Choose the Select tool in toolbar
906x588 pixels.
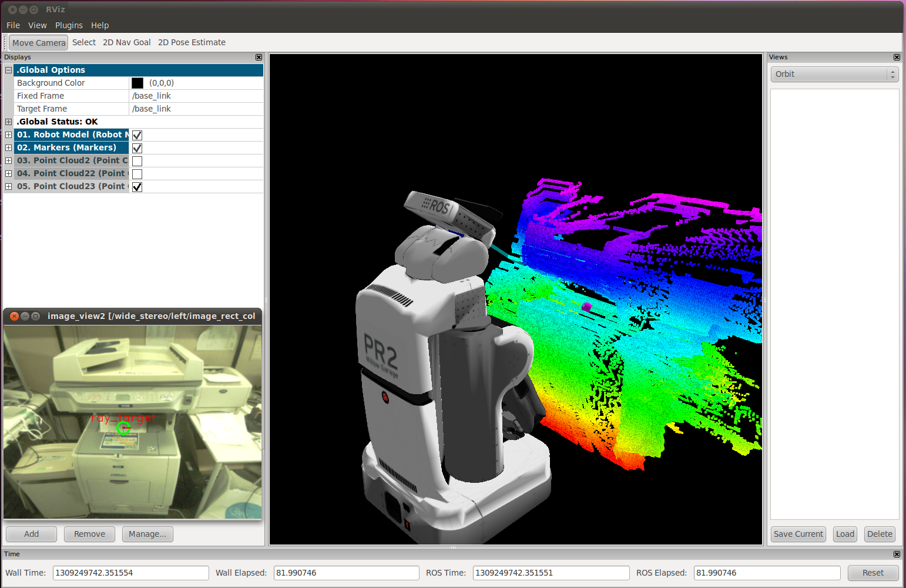(84, 42)
